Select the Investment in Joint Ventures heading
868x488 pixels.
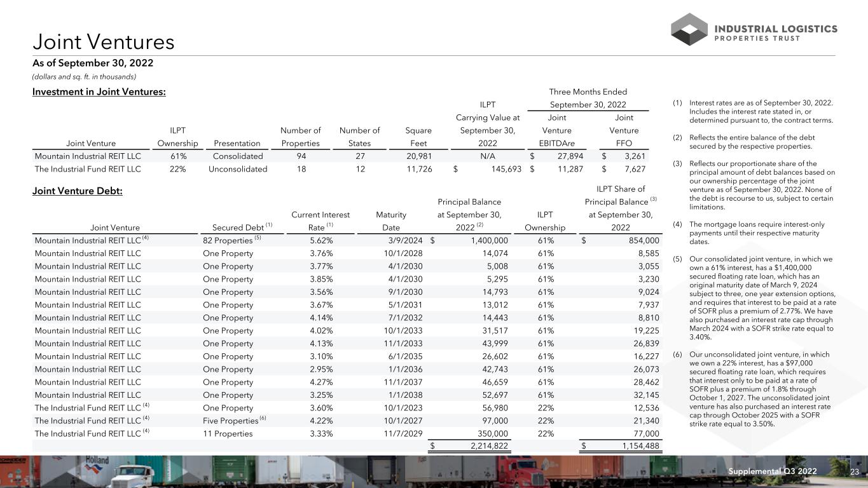(x=99, y=92)
